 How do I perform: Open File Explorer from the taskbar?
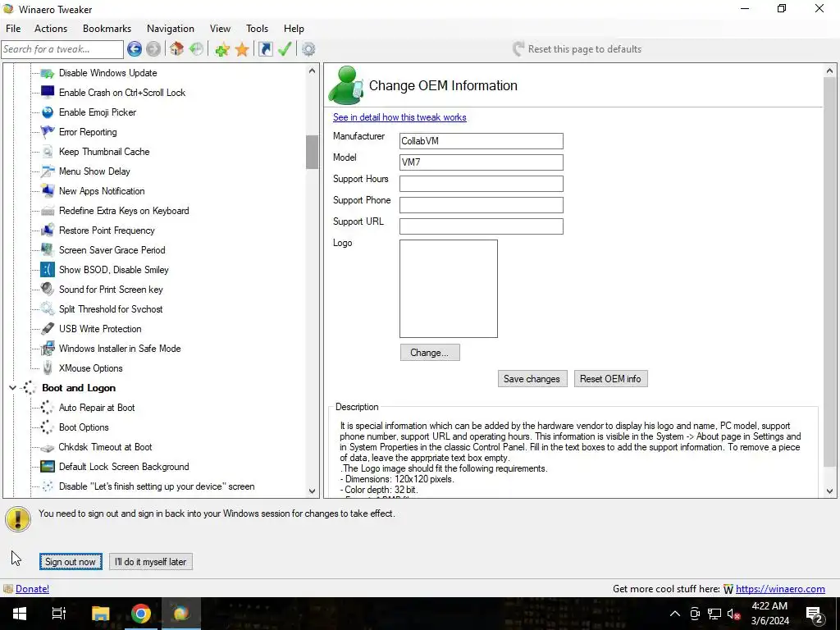pyautogui.click(x=100, y=614)
